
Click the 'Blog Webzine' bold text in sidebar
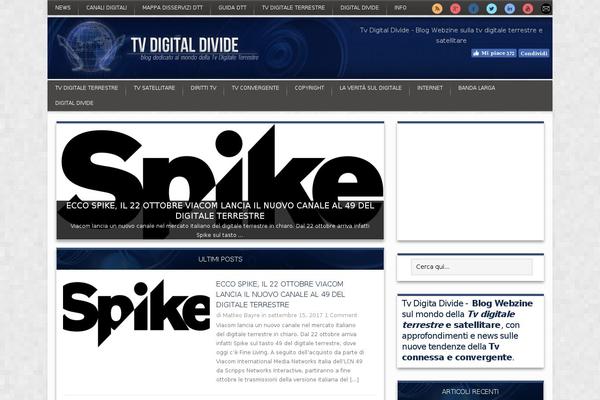(x=502, y=303)
